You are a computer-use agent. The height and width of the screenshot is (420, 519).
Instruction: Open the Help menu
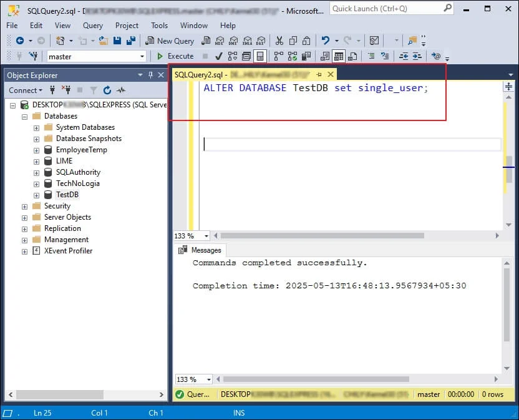(228, 26)
